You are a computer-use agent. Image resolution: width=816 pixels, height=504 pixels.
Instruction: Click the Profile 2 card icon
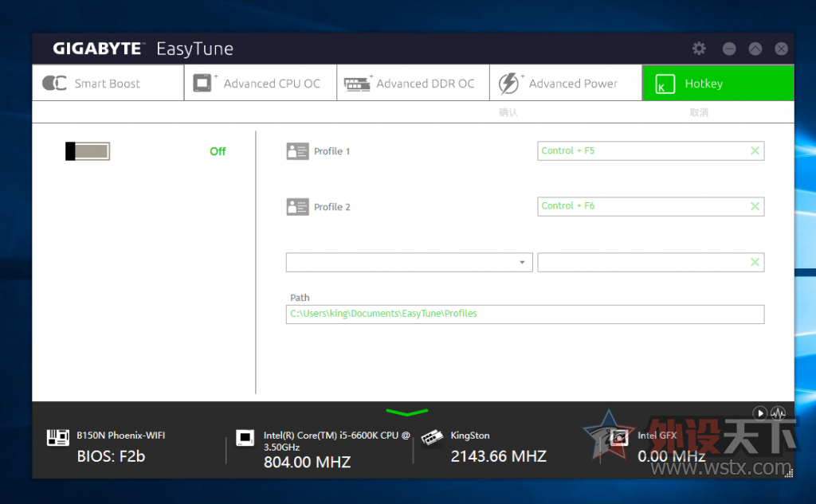pyautogui.click(x=297, y=207)
